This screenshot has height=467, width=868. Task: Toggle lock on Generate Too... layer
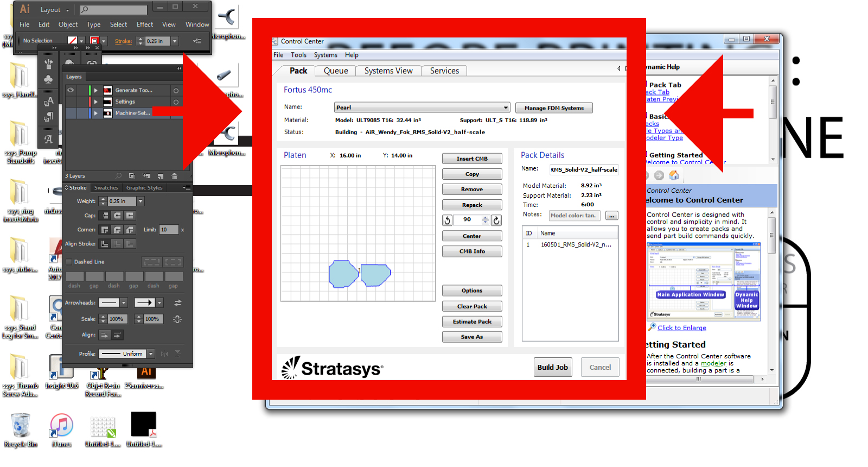click(x=81, y=90)
